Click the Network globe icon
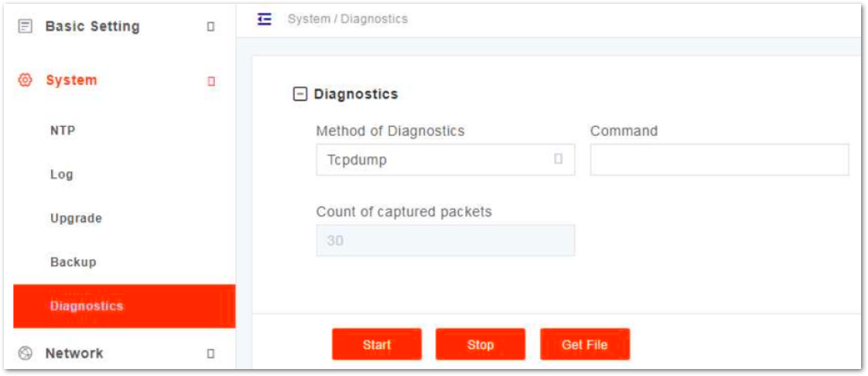Viewport: 868px width, 376px height. [x=25, y=354]
